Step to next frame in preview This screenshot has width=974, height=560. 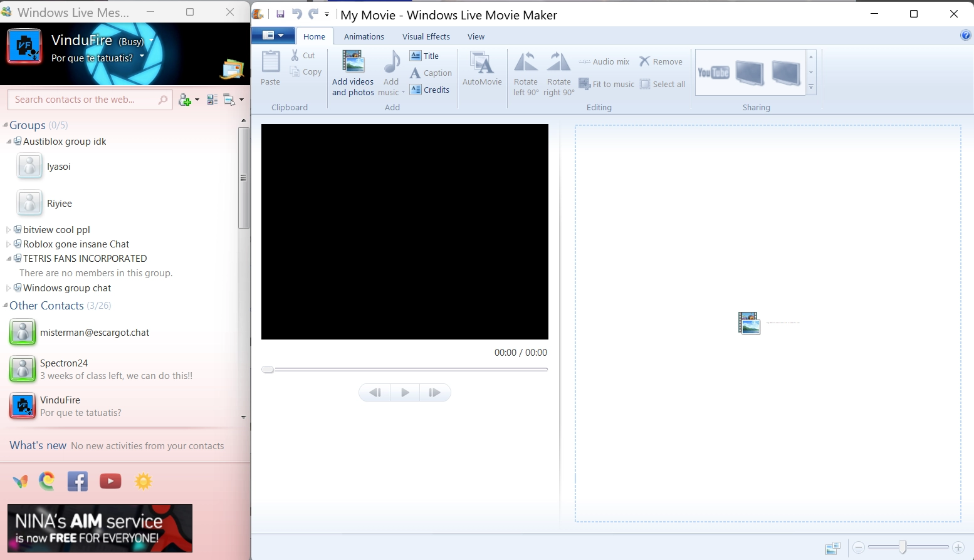point(435,393)
